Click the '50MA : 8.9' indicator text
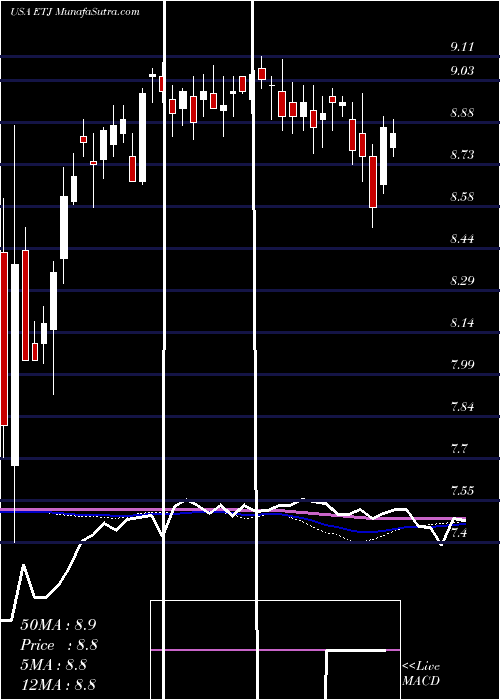Screen dimensions: 500x700 58,625
